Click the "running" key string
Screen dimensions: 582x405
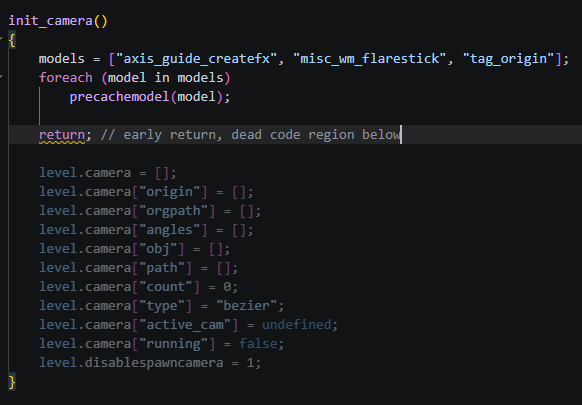pyautogui.click(x=173, y=343)
